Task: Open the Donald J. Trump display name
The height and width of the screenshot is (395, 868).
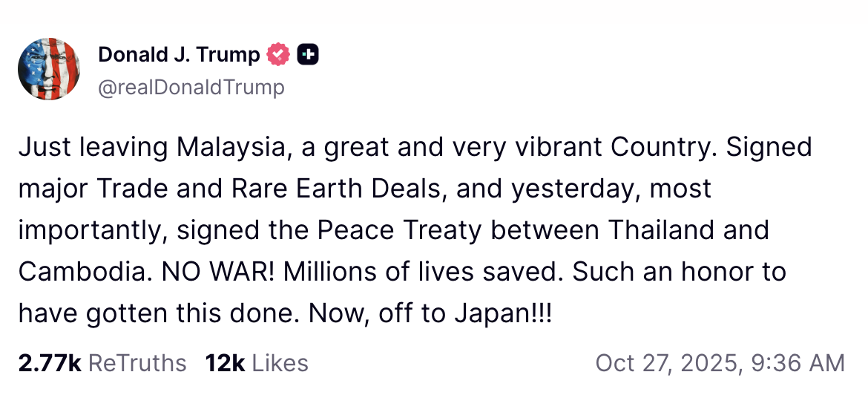Action: tap(179, 54)
